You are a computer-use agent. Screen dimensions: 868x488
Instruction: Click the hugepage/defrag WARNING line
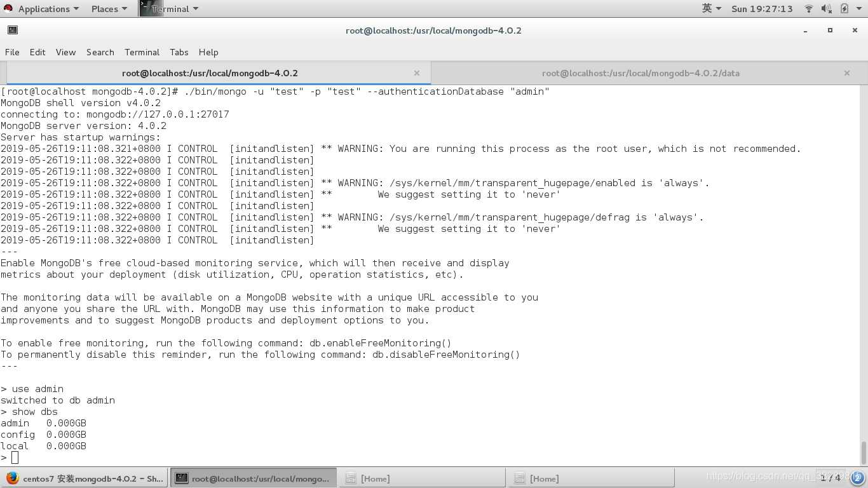(x=353, y=217)
